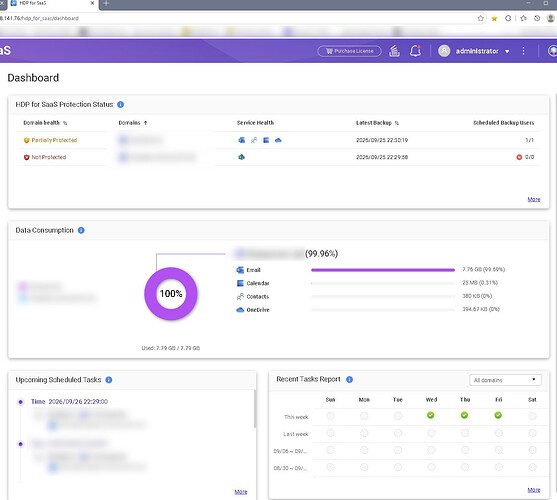Click latest backup 2026/09/25 22:30:19
The width and height of the screenshot is (557, 500).
click(x=382, y=140)
